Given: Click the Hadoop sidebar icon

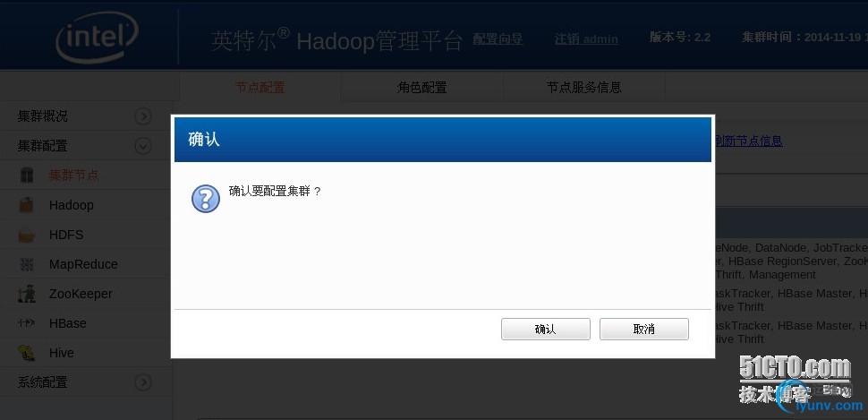Looking at the screenshot, I should click(27, 205).
